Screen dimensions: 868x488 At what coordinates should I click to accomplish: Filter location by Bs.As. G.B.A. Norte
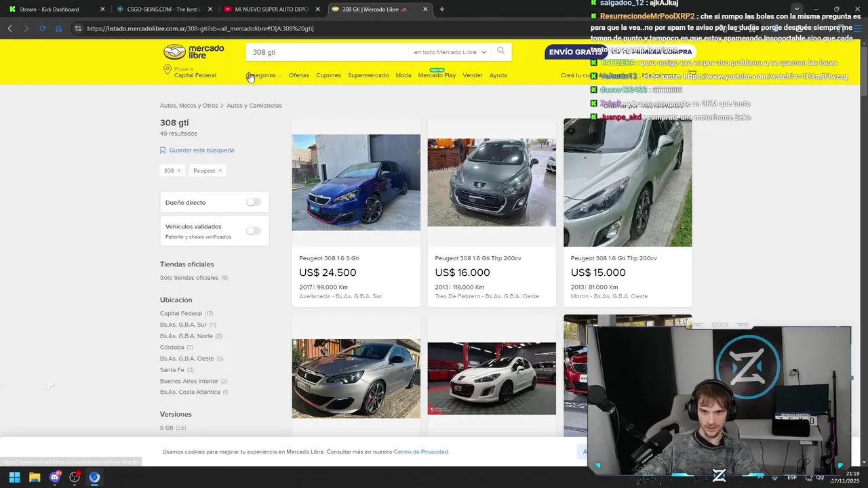(186, 336)
